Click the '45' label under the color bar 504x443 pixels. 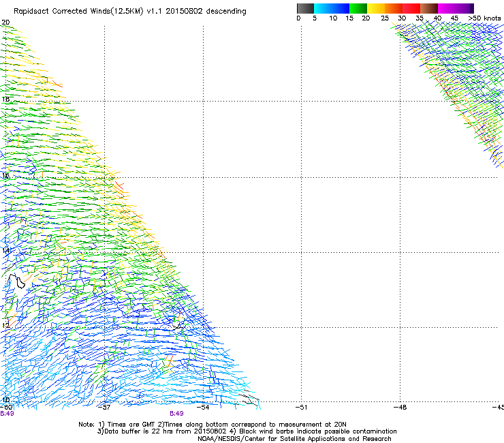point(454,18)
